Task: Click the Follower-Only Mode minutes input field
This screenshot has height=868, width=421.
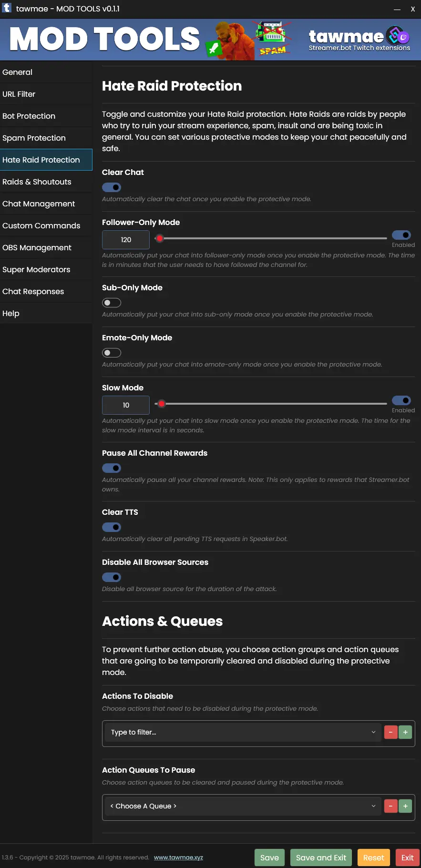Action: (x=126, y=240)
